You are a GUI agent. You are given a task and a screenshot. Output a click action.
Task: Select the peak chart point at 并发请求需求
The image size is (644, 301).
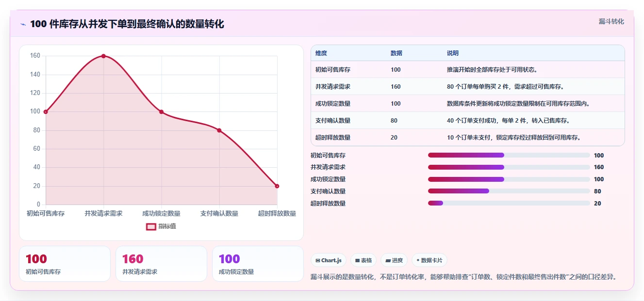click(103, 56)
